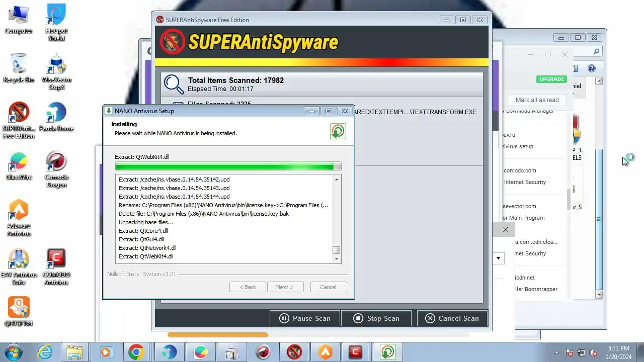This screenshot has height=362, width=644.
Task: Click 'Nullsoft Install System v3.01' text
Action: coord(141,274)
